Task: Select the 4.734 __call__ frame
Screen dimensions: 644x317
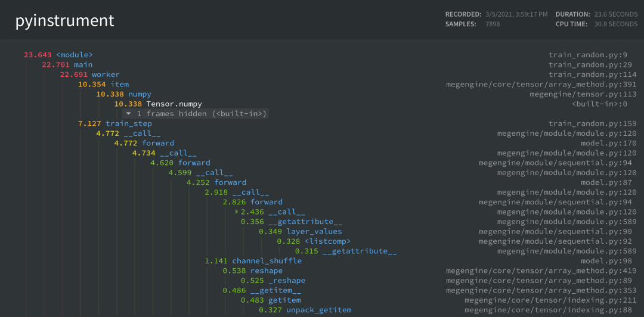Action: click(165, 153)
